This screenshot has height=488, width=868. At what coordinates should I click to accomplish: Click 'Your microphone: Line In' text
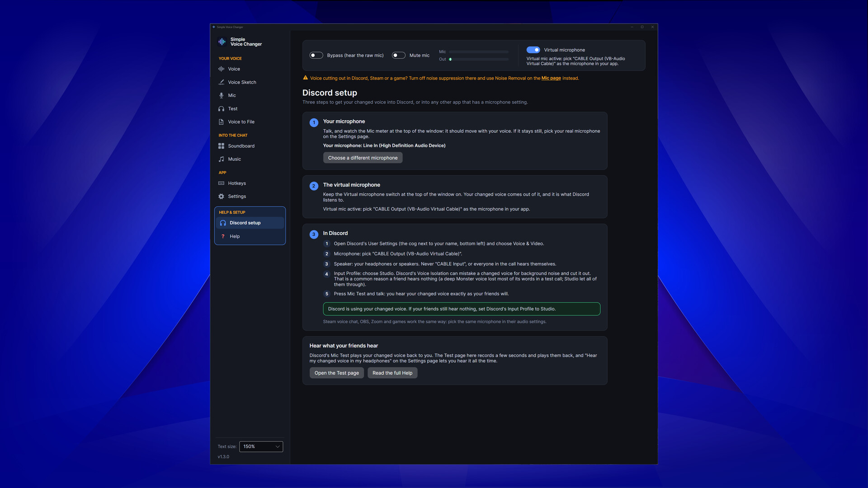click(384, 145)
